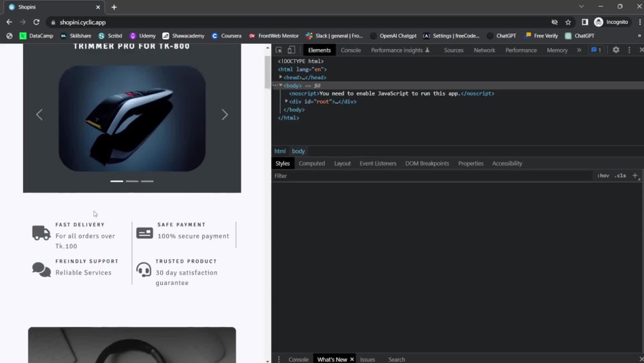
Task: Click the trusted product headset icon
Action: (144, 270)
